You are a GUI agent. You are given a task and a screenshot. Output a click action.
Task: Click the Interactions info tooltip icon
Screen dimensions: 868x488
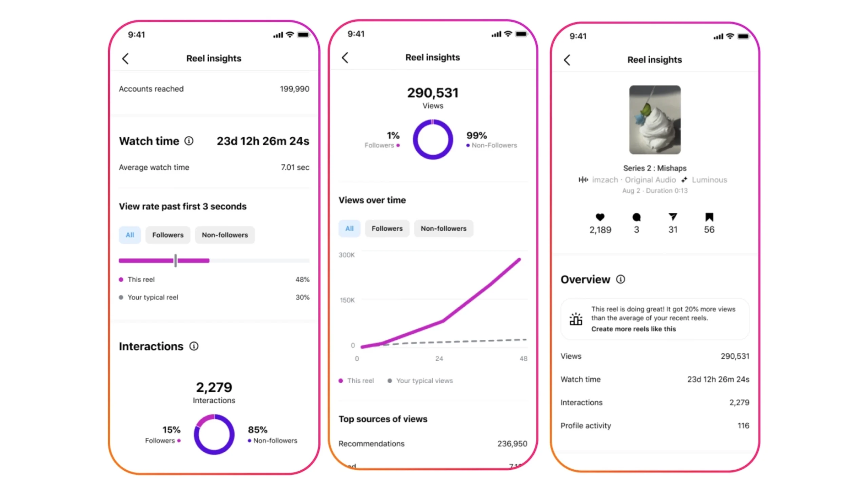point(193,346)
